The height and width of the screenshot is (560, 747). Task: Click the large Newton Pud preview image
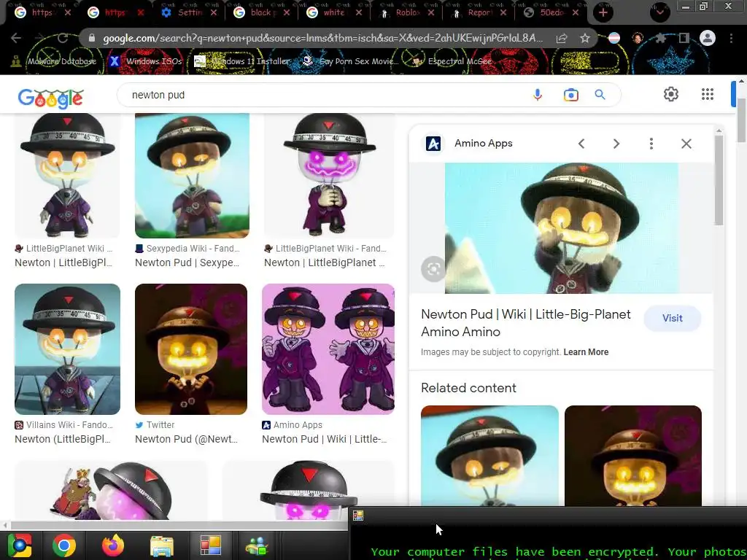click(x=561, y=228)
